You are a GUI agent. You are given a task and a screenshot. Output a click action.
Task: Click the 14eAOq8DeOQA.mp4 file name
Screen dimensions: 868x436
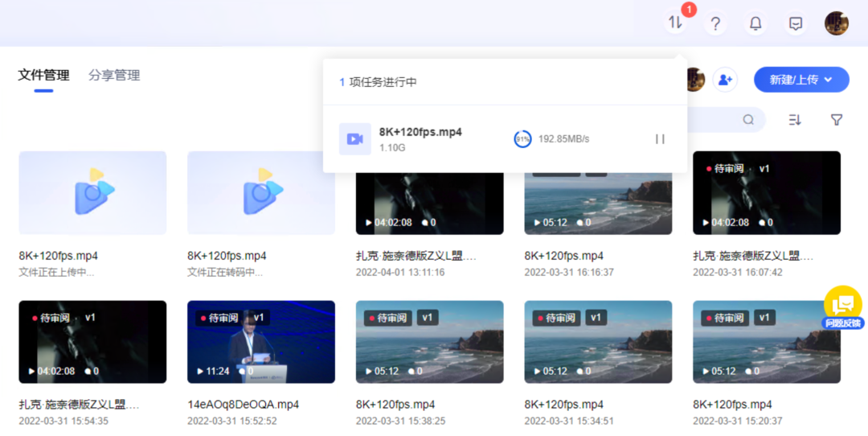tap(243, 404)
